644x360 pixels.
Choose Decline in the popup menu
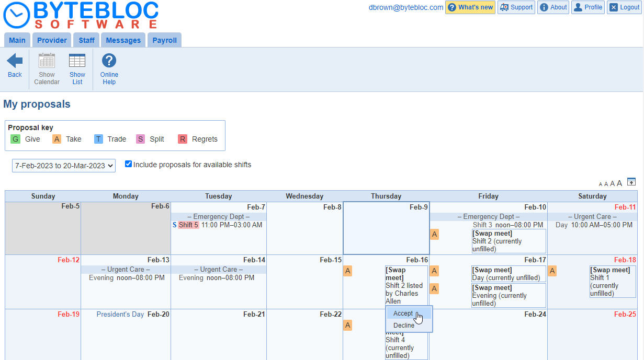409,326
